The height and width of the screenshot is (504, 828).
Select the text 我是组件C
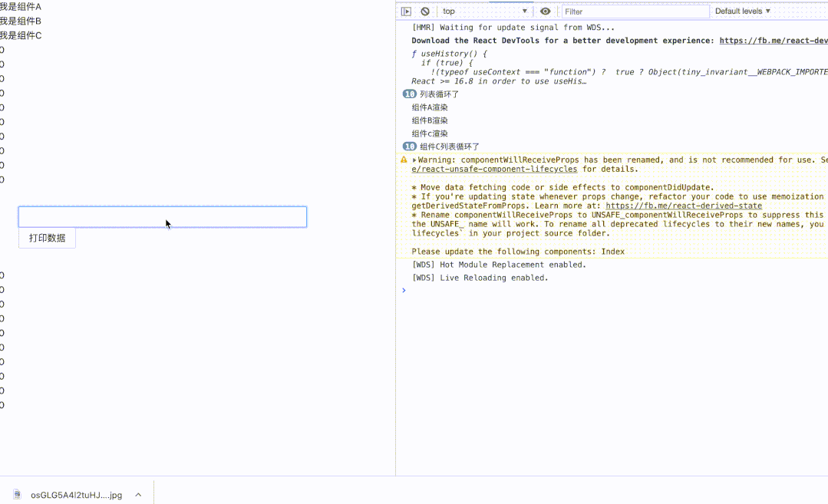pyautogui.click(x=21, y=35)
